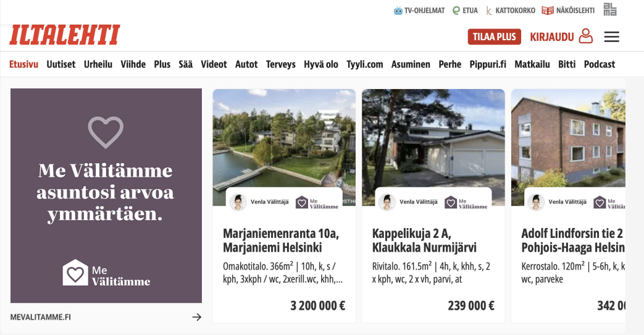This screenshot has width=644, height=335.
Task: Click the arrow next to MEVALITAMME.FI
Action: click(197, 317)
